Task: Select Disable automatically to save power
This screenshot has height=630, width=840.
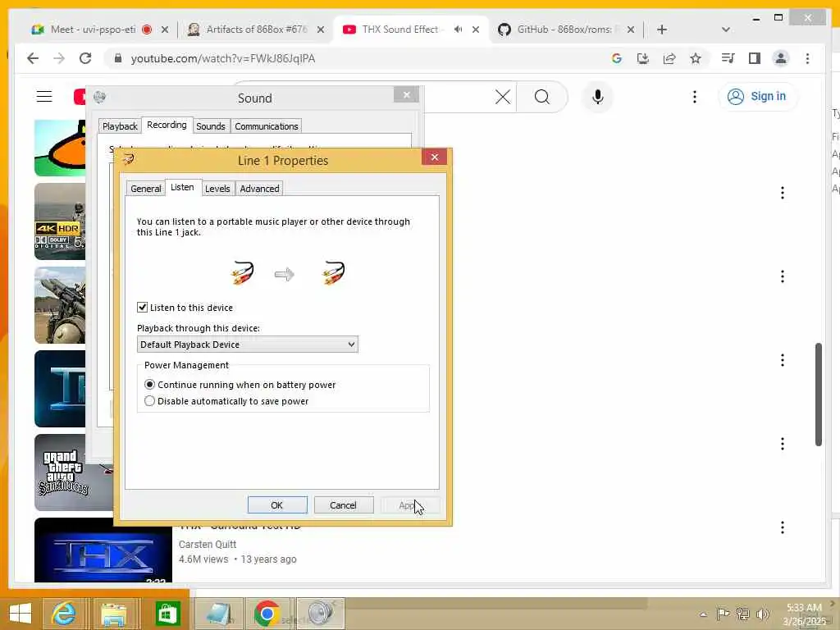Action: (x=149, y=401)
